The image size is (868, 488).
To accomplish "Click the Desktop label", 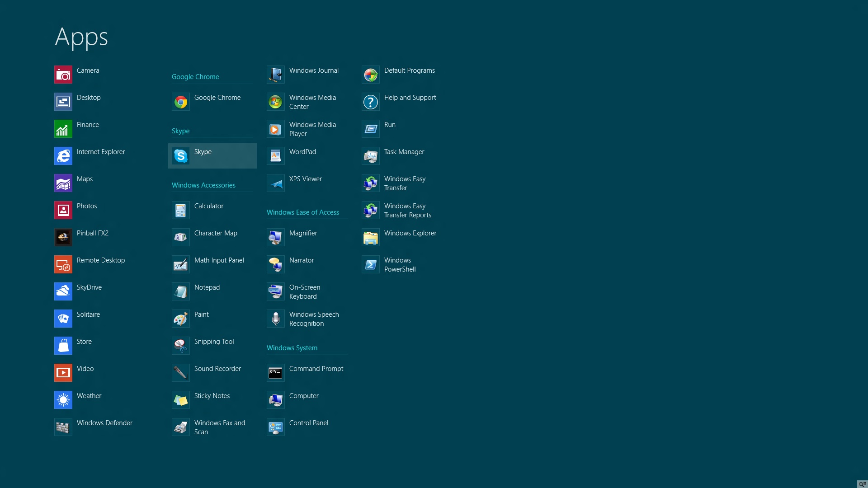I will [x=89, y=98].
